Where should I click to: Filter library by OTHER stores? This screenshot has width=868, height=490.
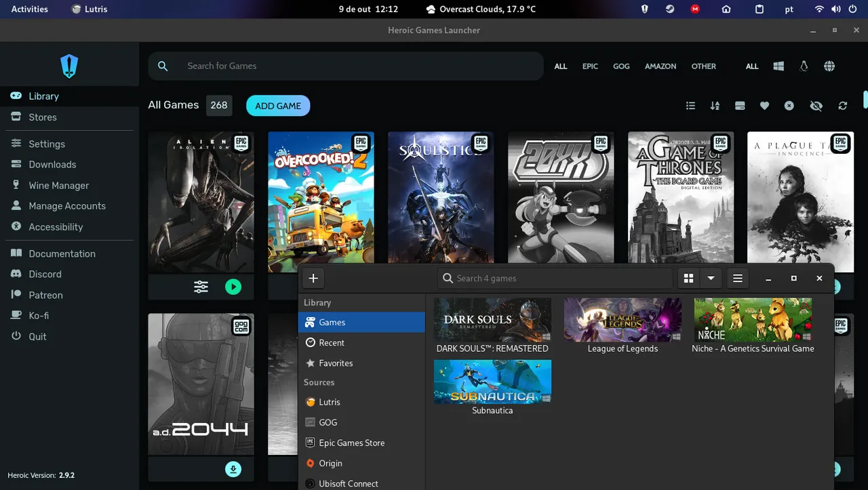pos(704,66)
